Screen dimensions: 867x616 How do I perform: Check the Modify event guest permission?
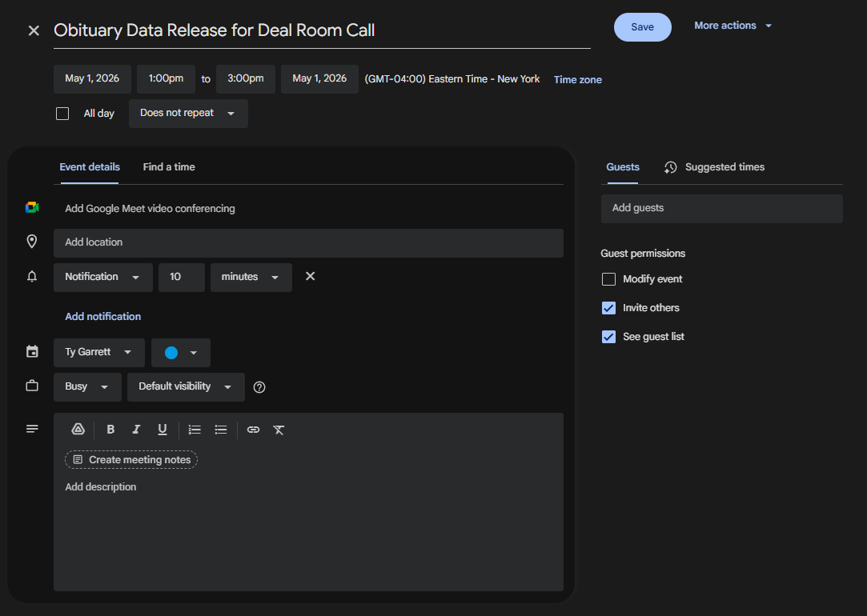[608, 278]
